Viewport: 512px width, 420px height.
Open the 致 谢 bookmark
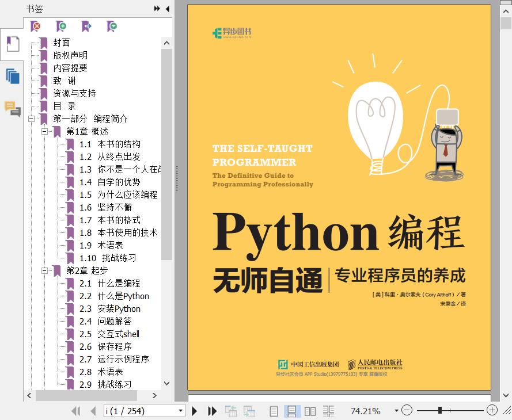[x=65, y=81]
